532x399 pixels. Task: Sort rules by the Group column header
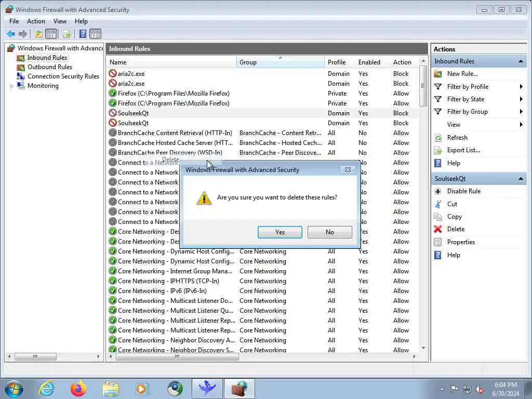[280, 62]
